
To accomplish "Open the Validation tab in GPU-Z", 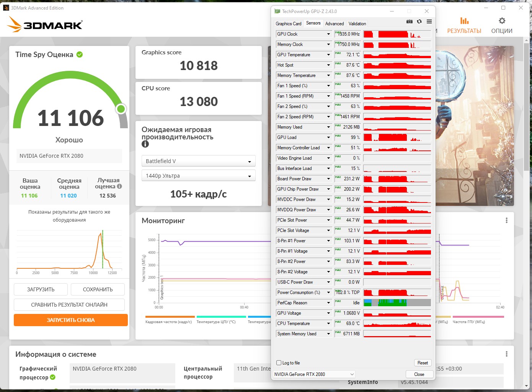I will (x=357, y=24).
